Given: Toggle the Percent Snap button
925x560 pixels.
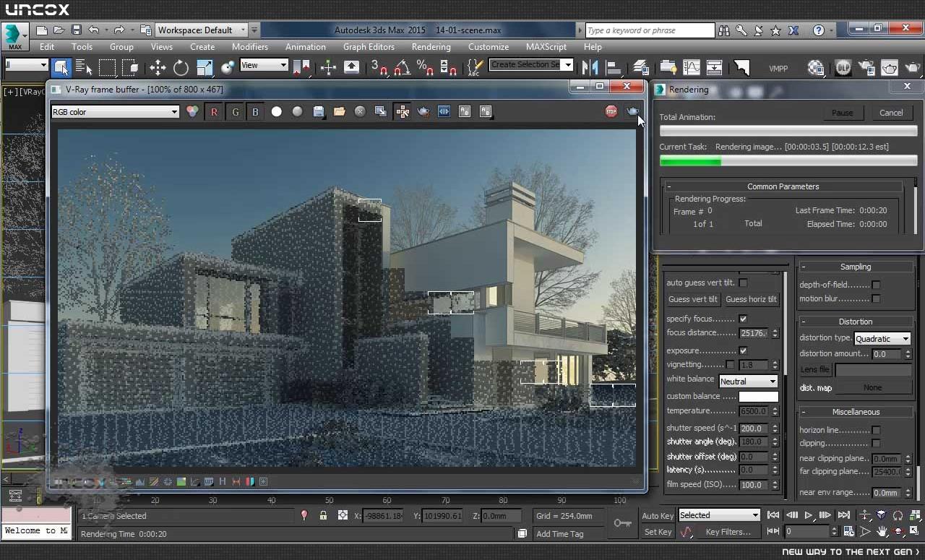Looking at the screenshot, I should (426, 67).
